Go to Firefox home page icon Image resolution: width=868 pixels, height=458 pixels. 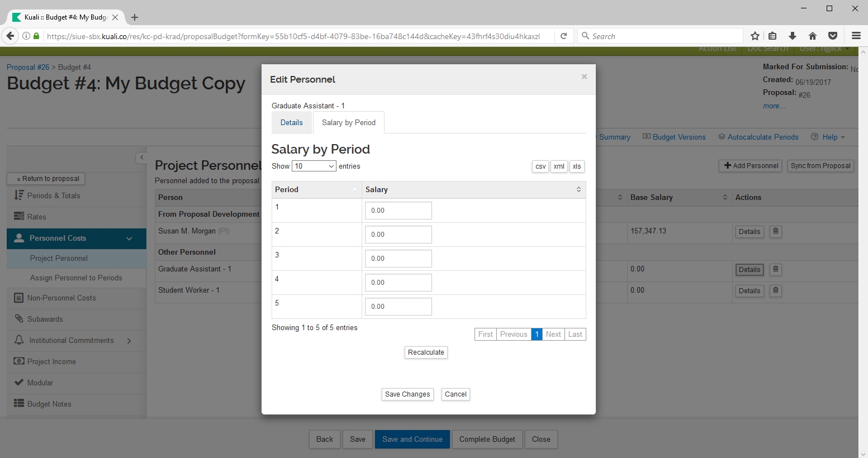813,36
